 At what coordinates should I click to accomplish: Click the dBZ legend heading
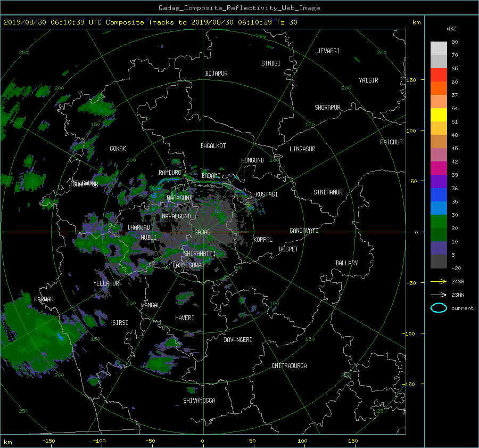(451, 29)
